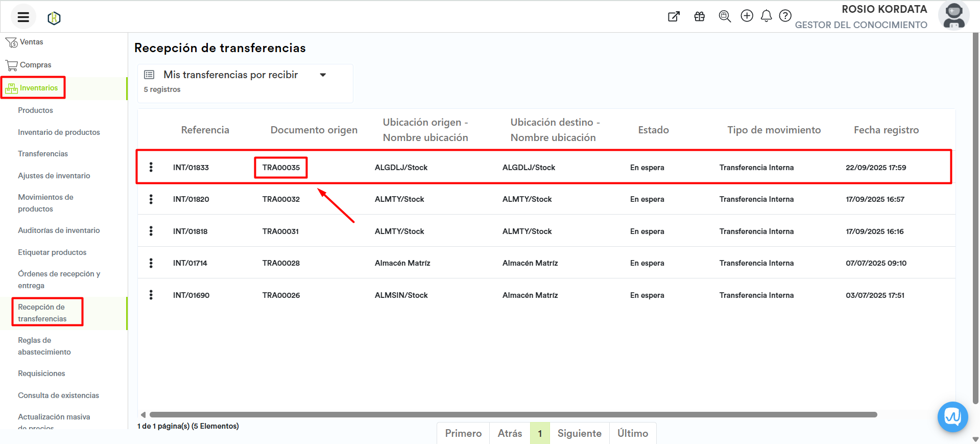The image size is (980, 444).
Task: Open the gift box icon
Action: pyautogui.click(x=699, y=16)
